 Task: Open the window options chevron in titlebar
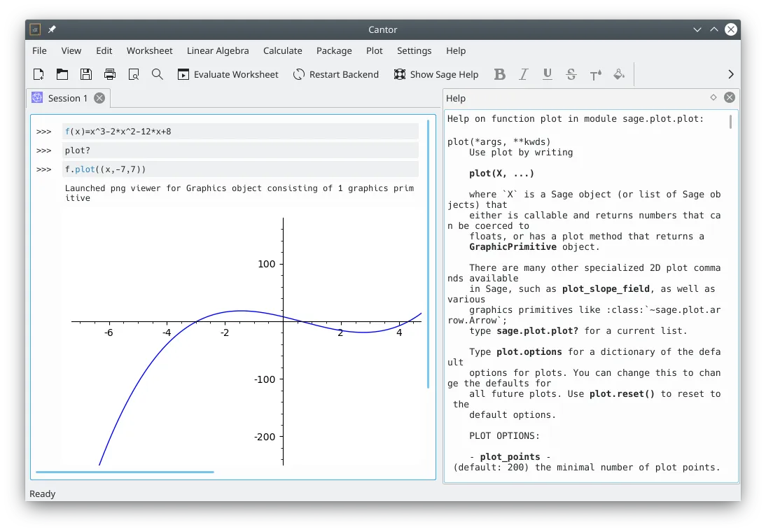pos(697,29)
